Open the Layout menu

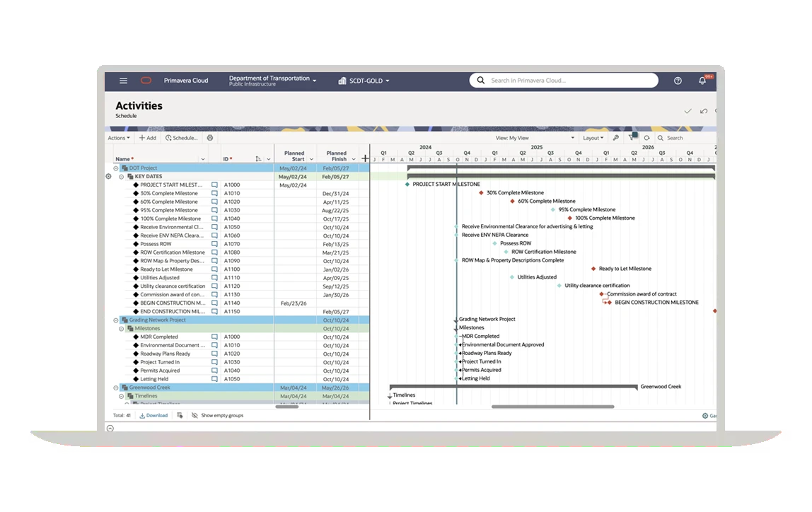point(591,138)
